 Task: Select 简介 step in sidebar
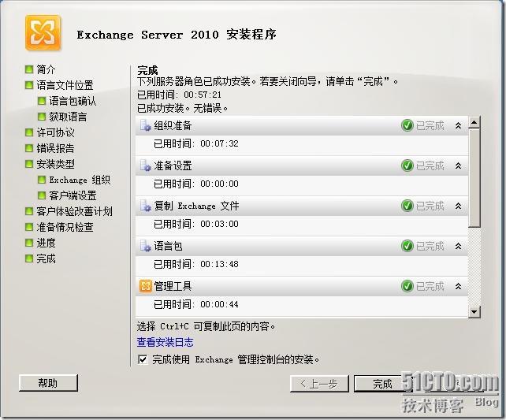click(46, 69)
